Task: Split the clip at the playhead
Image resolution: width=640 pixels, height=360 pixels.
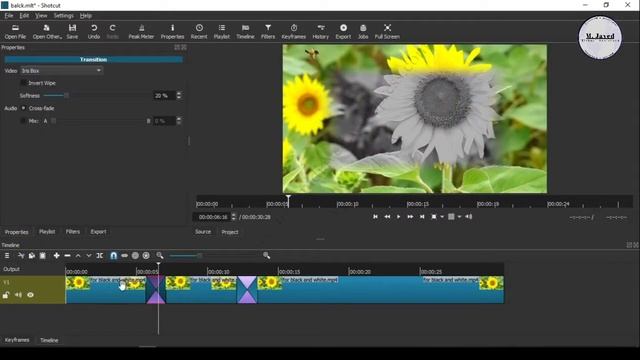Action: [x=100, y=256]
